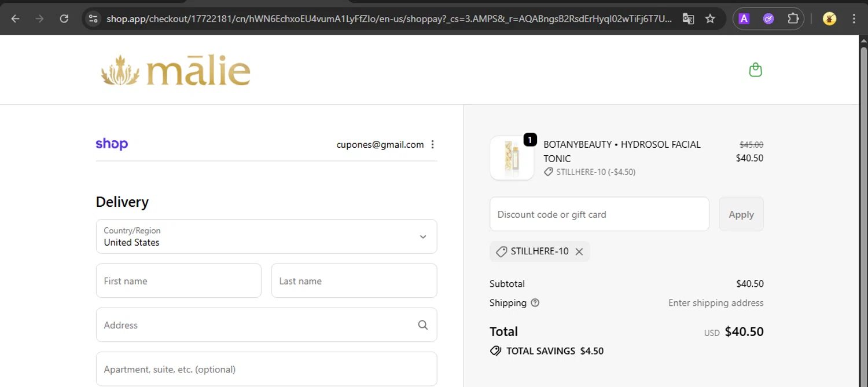The width and height of the screenshot is (868, 387).
Task: Click the STILLHERE-10 (-$4.50) line under product
Action: [590, 172]
